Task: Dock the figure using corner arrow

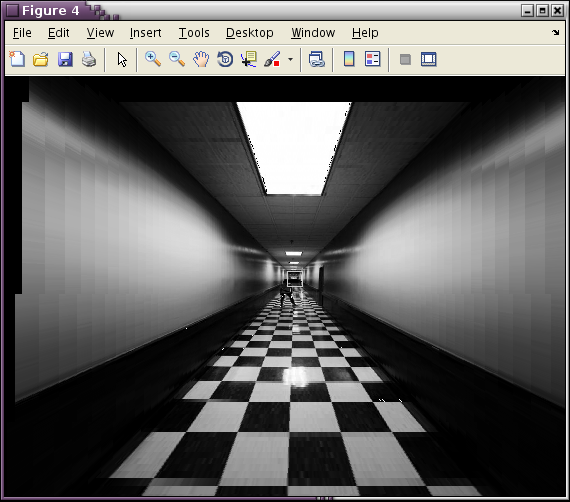Action: (555, 33)
